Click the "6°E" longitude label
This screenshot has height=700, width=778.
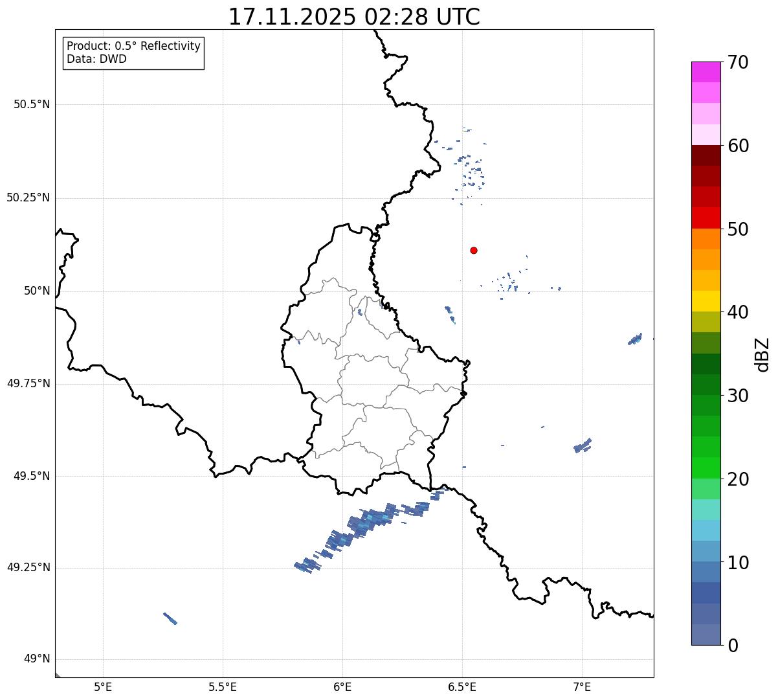coord(342,686)
